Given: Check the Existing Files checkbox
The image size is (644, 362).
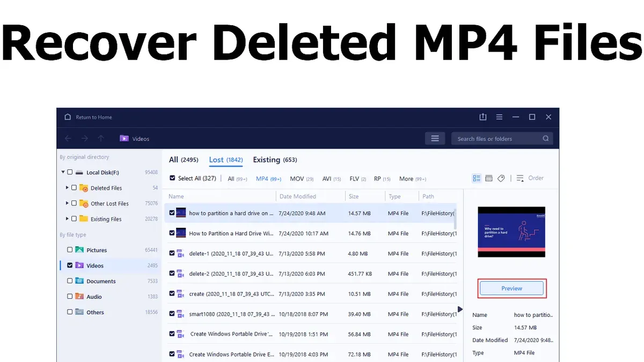Looking at the screenshot, I should tap(74, 219).
